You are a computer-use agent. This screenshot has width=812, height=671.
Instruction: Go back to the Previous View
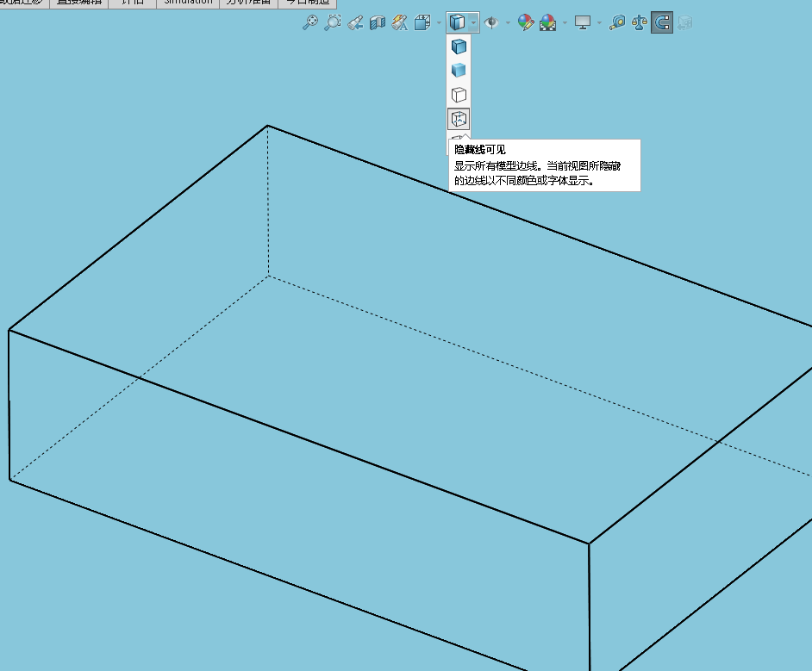point(355,22)
